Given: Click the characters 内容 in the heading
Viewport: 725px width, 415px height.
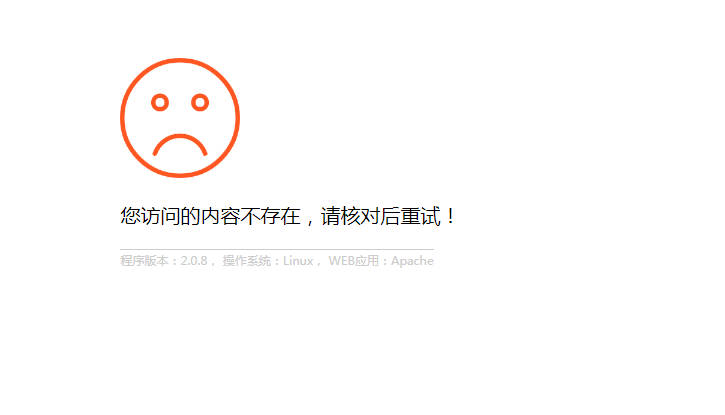Looking at the screenshot, I should click(x=221, y=216).
